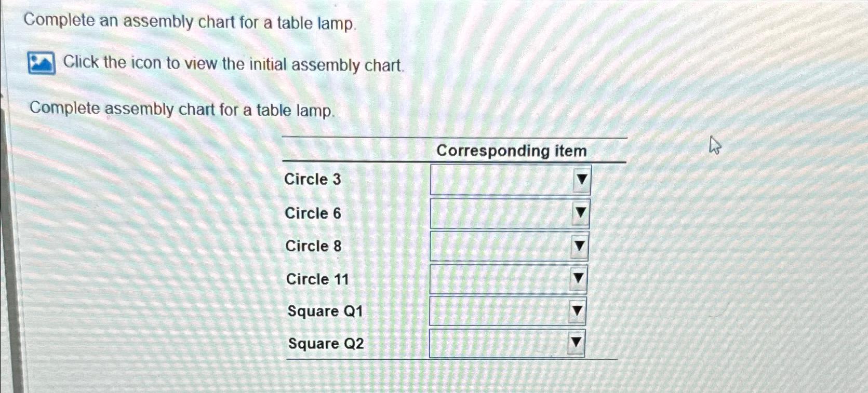Screen dimensions: 868x393
Task: Click the dropdown arrow next to Circle 11
Action: [x=578, y=279]
